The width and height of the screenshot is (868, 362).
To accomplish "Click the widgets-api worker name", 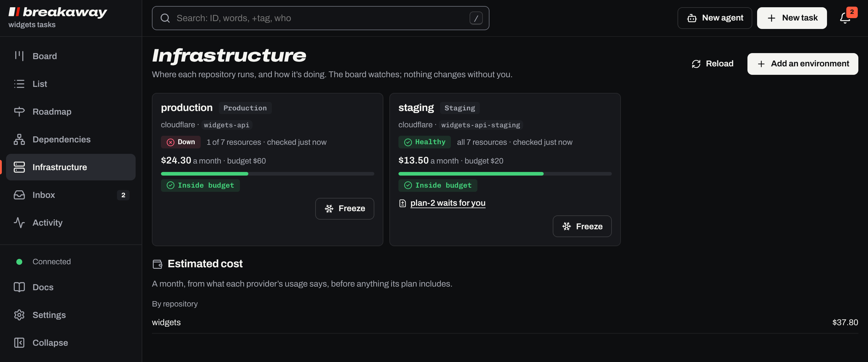I will [x=226, y=125].
